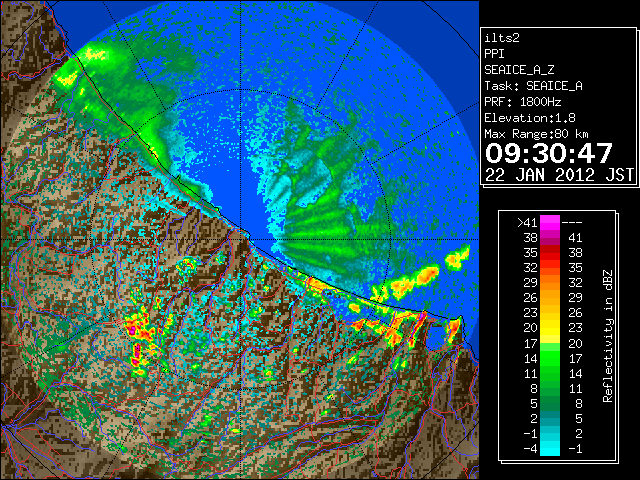Click the "-4" legend value
The width and height of the screenshot is (640, 480).
pos(530,449)
